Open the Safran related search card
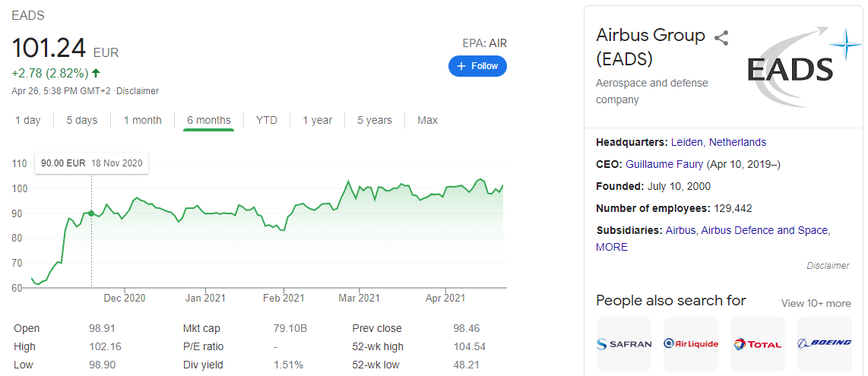 (625, 343)
